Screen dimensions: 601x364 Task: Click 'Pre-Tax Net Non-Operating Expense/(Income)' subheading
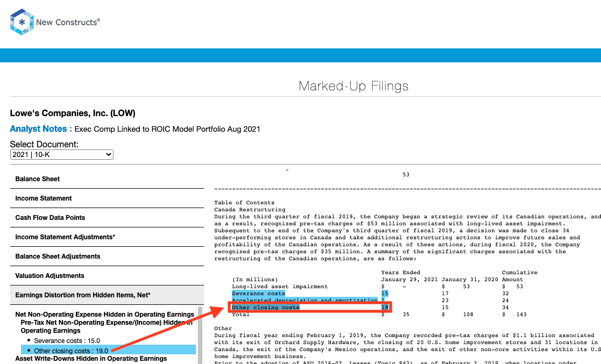pyautogui.click(x=107, y=326)
